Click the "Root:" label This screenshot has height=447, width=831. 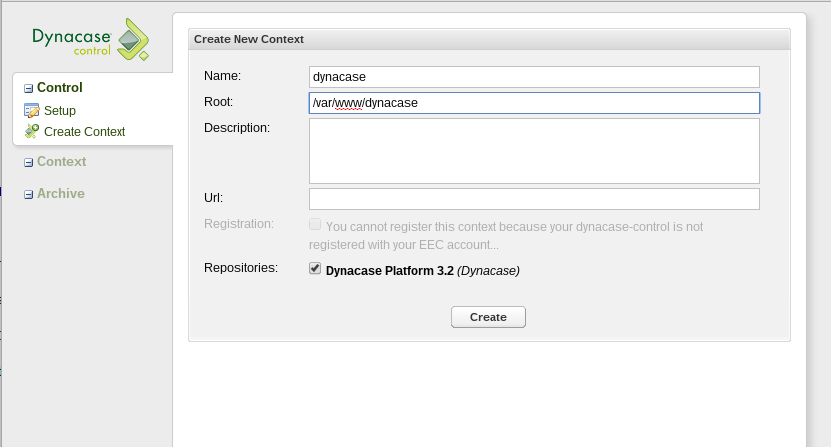pyautogui.click(x=218, y=102)
